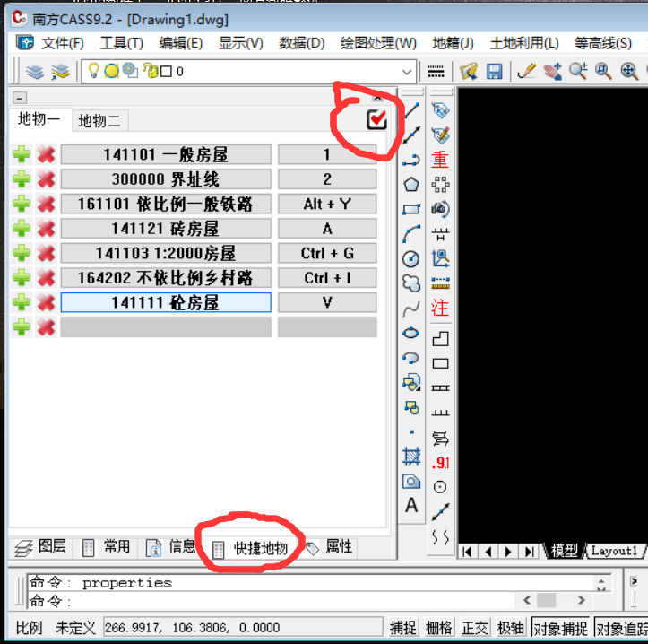
Task: Click the 141121 砖房屋 button
Action: point(166,229)
